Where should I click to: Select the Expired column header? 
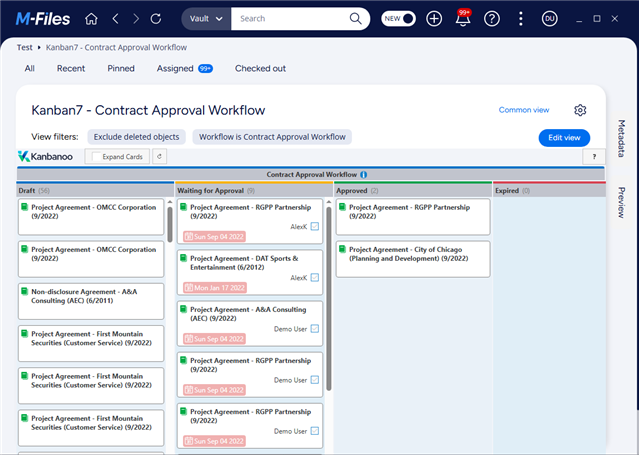click(x=549, y=190)
